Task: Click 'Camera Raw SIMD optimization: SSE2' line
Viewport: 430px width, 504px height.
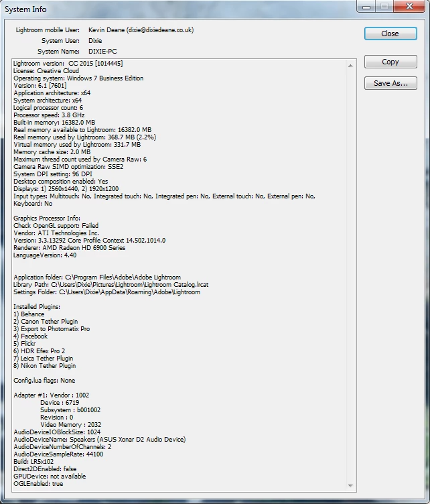Action: 68,167
